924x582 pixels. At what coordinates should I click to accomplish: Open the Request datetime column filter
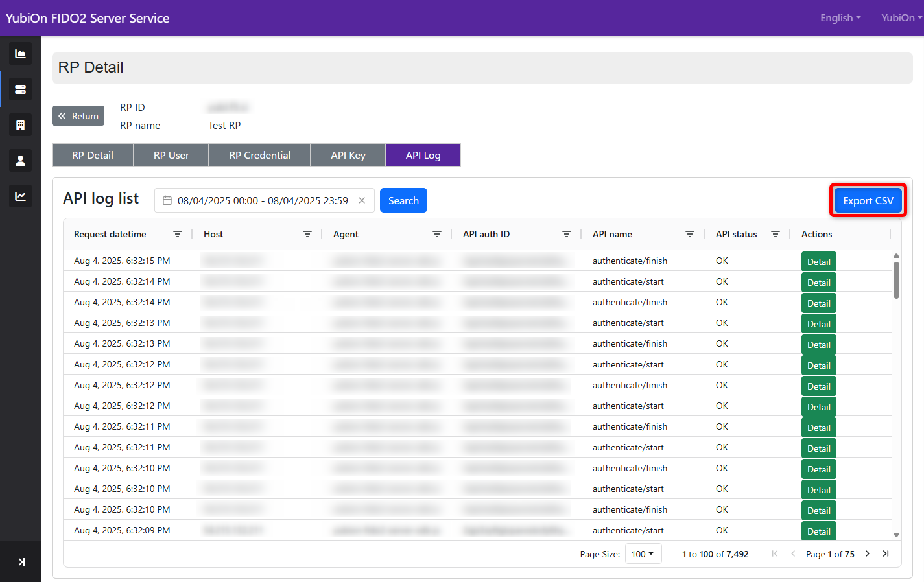[178, 234]
